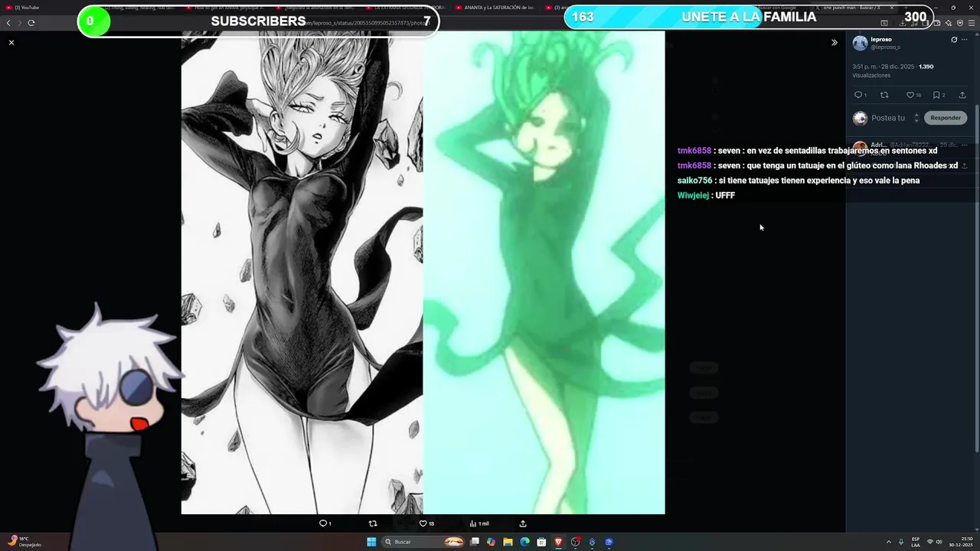View analytics icon showing 1 mil below image

[x=479, y=523]
